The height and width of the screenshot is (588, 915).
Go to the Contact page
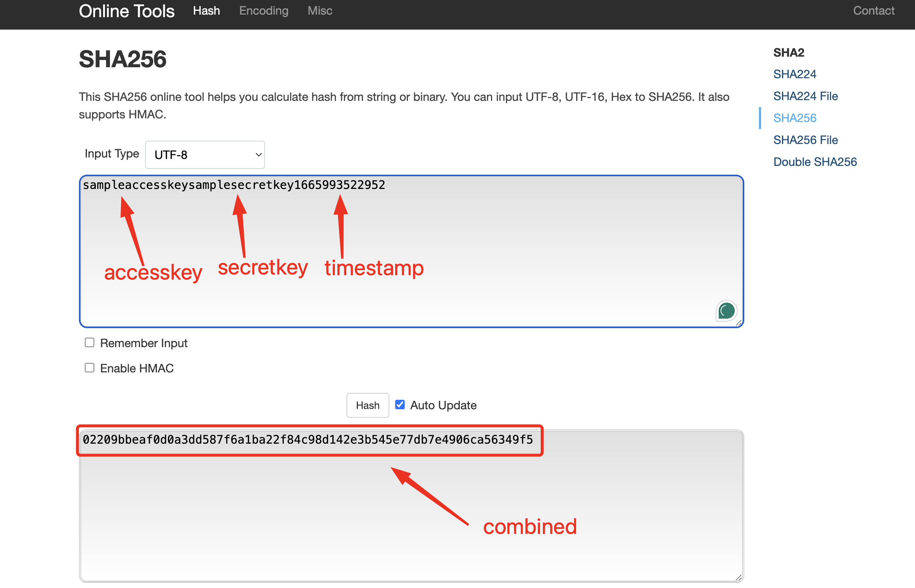pos(873,11)
